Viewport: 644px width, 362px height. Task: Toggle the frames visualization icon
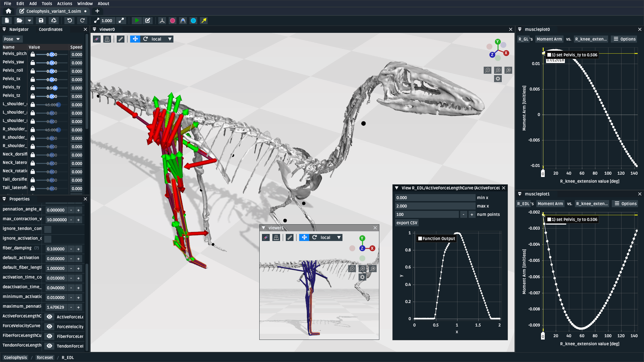tap(162, 21)
